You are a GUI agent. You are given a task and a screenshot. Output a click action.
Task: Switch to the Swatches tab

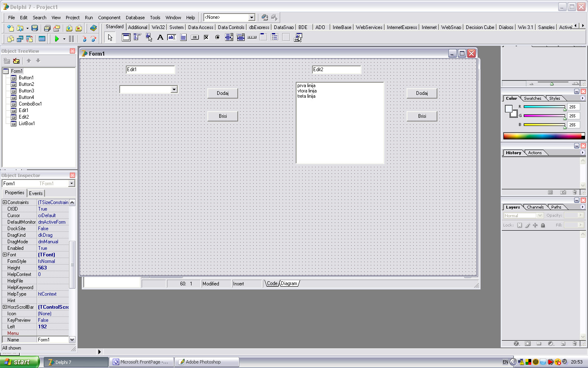[x=532, y=98]
